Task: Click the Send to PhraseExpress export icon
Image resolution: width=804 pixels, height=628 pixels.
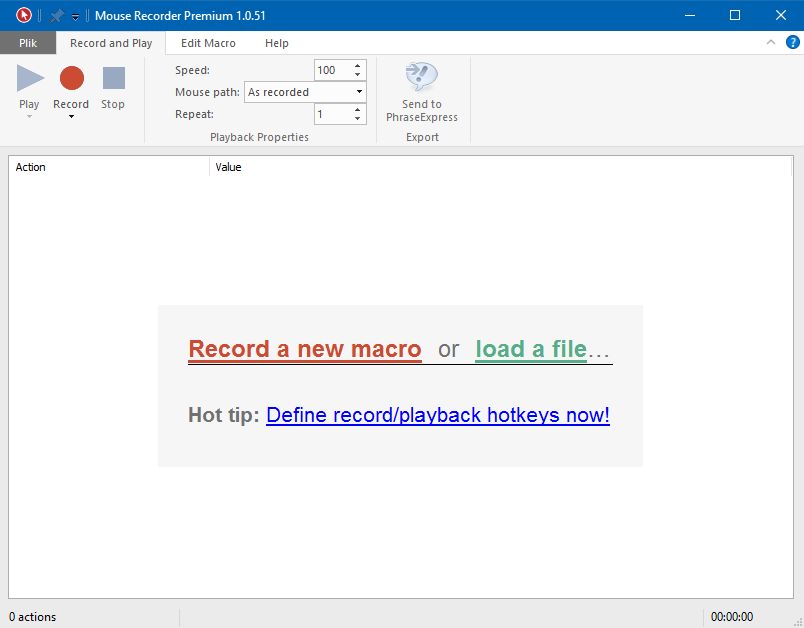Action: [x=421, y=79]
